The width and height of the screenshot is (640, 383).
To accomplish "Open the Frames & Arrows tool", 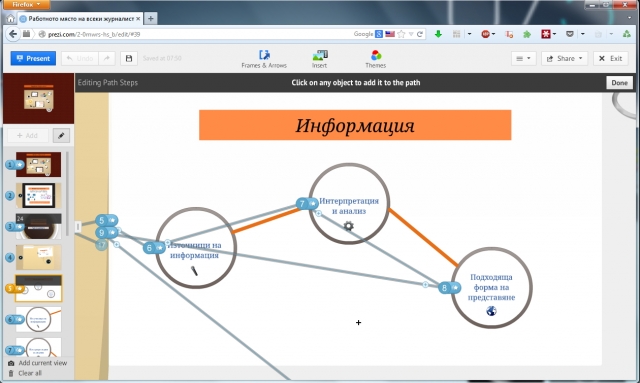I will (264, 59).
